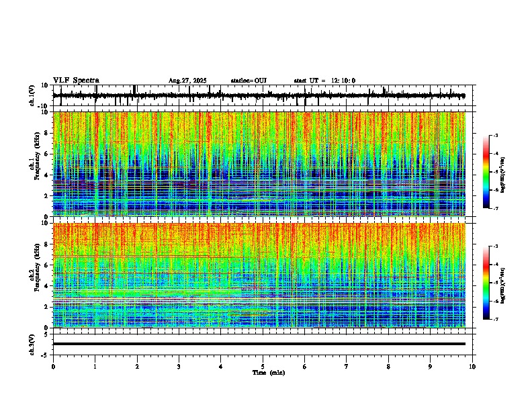This screenshot has height=411, width=532.
Task: Click the ch.1 spectrogram color scale bar
Action: click(486, 172)
